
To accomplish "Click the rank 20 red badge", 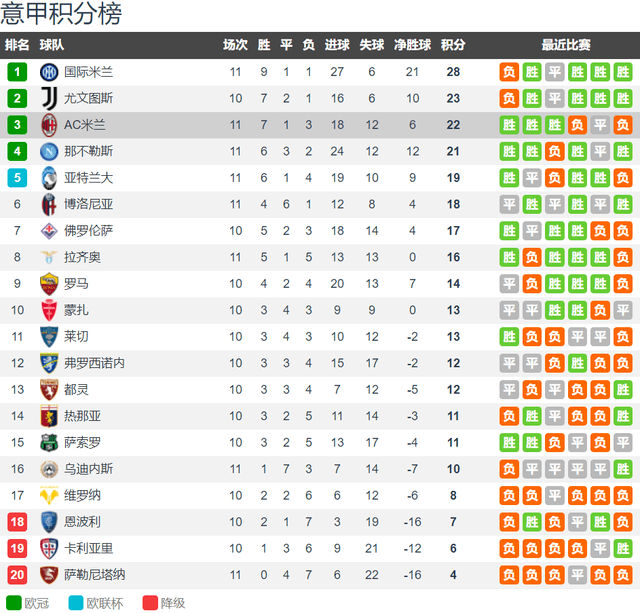I will click(17, 575).
